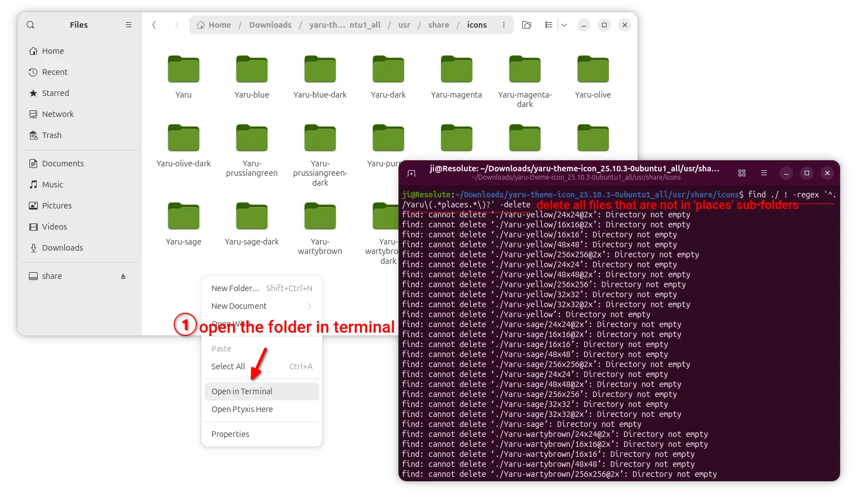Eject the share volume

pos(123,276)
